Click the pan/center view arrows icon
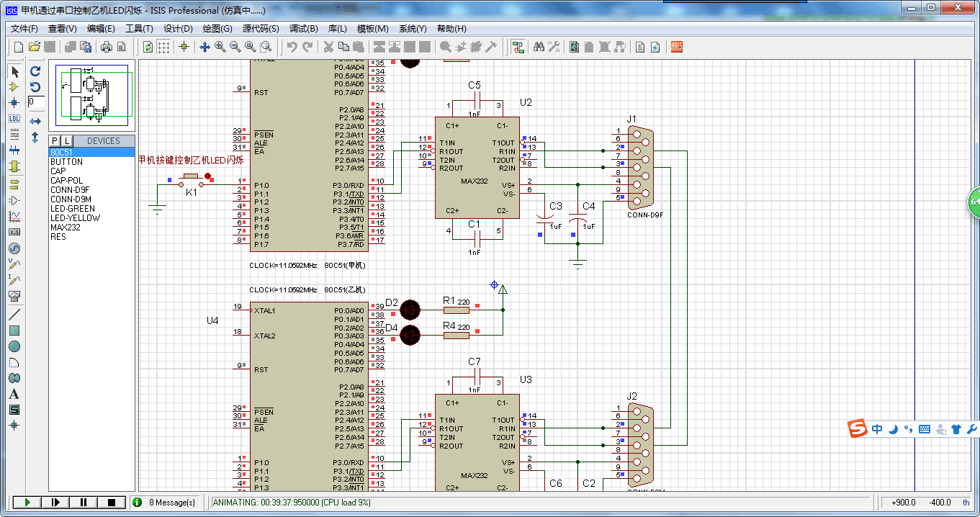Viewport: 980px width, 517px height. (x=204, y=47)
